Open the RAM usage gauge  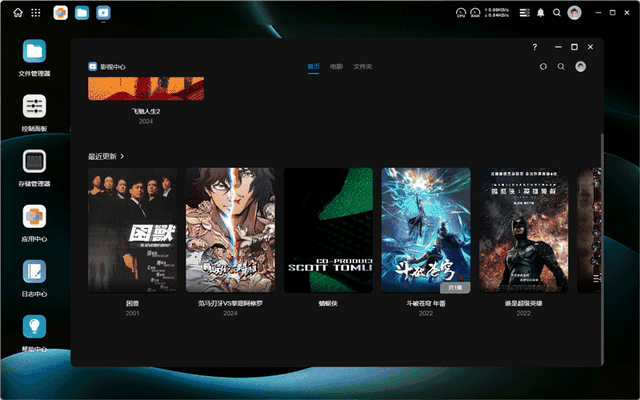pos(475,13)
